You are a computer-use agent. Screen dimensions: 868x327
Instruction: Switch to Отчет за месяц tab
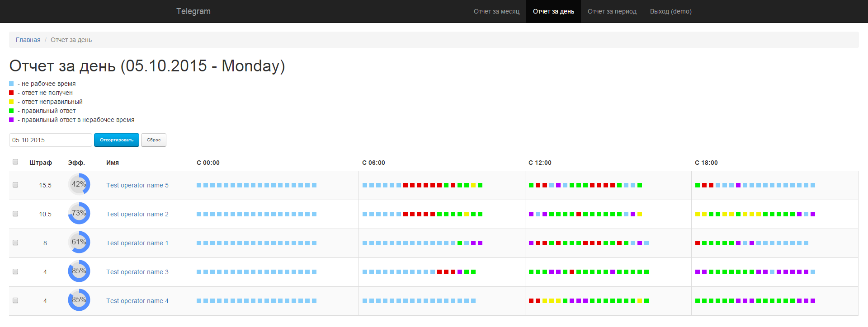pyautogui.click(x=496, y=11)
